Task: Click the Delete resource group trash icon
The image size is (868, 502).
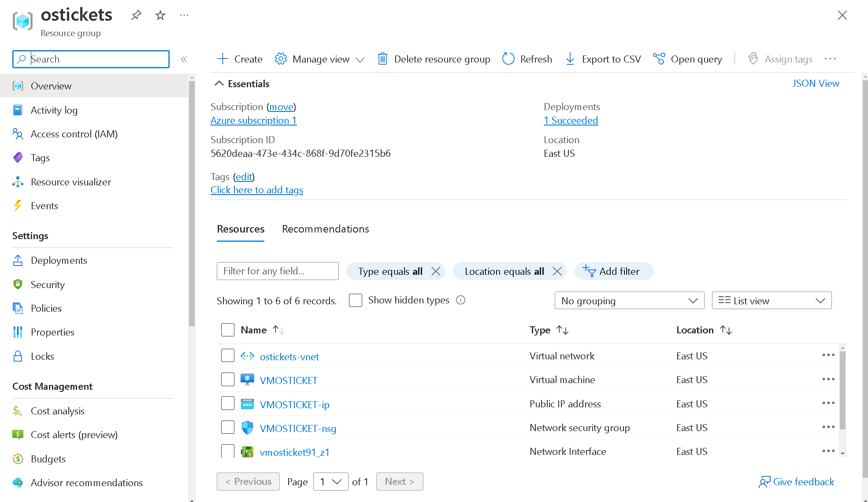Action: [382, 59]
